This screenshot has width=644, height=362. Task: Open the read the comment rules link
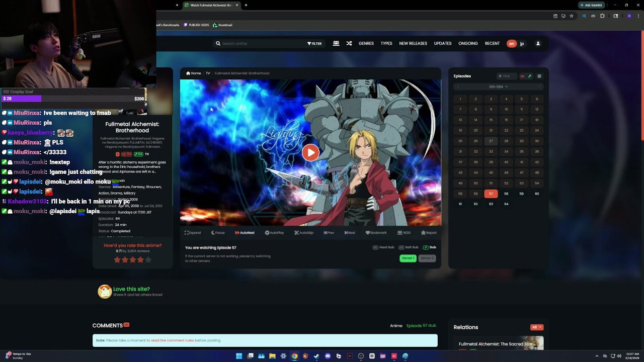173,340
